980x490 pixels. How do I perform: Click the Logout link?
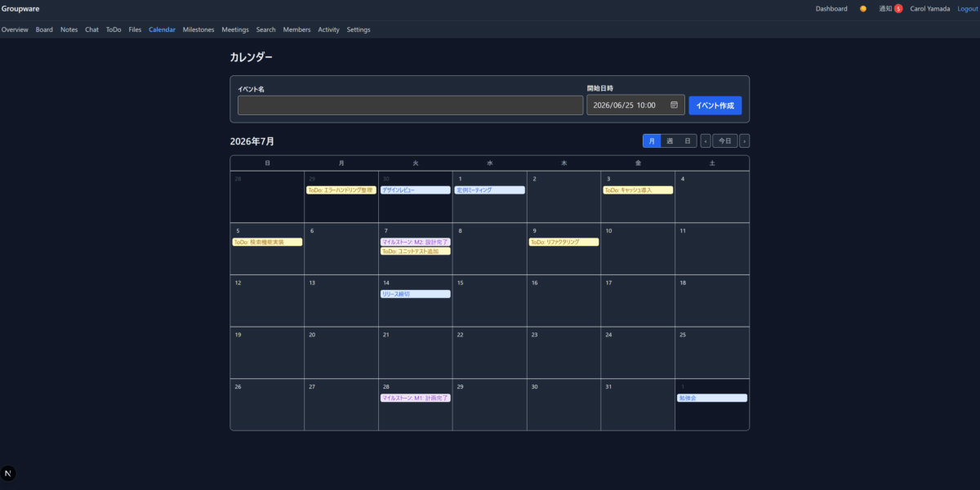(967, 8)
